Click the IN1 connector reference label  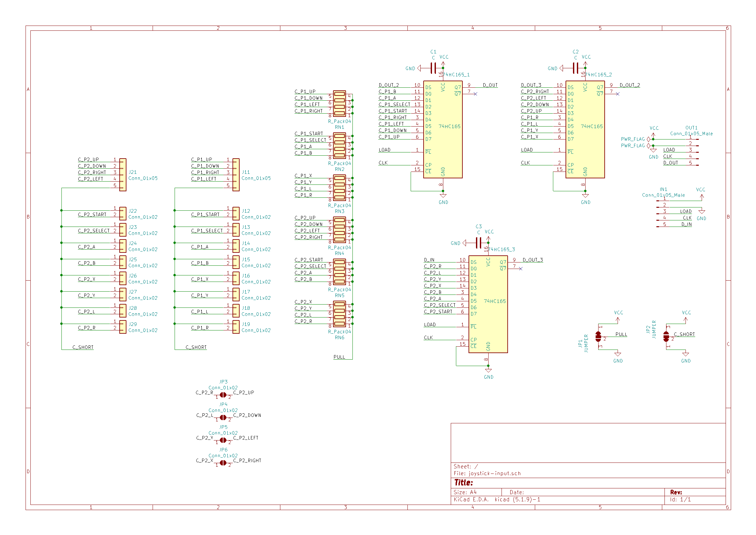tap(664, 190)
